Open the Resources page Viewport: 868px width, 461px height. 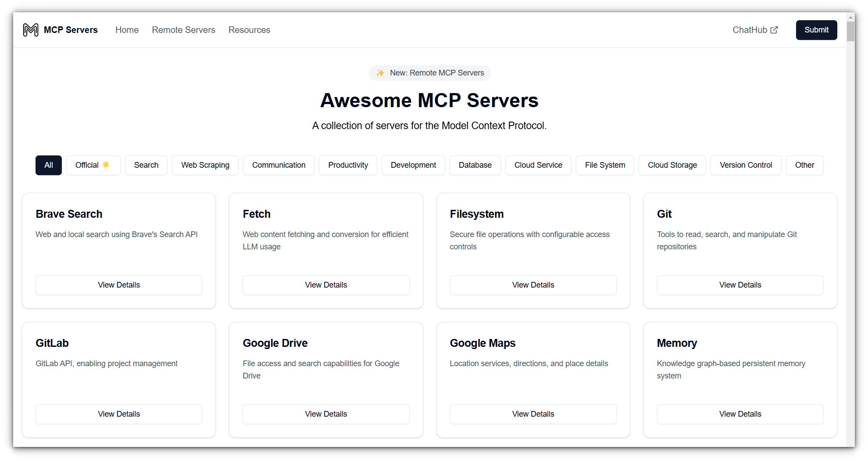249,30
